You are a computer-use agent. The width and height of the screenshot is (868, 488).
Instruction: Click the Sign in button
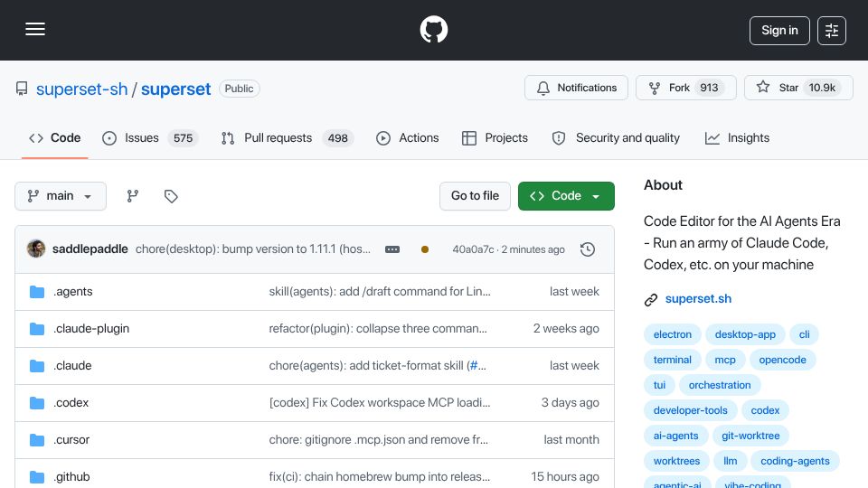(779, 31)
